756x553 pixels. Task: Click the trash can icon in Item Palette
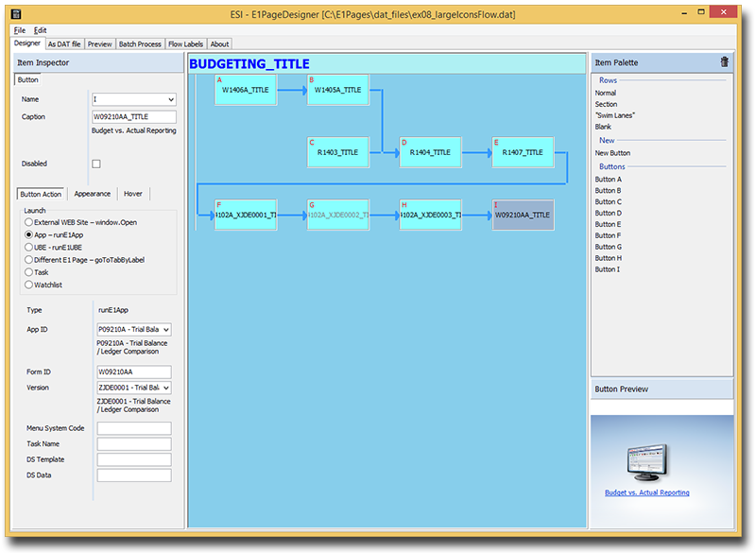pyautogui.click(x=724, y=62)
